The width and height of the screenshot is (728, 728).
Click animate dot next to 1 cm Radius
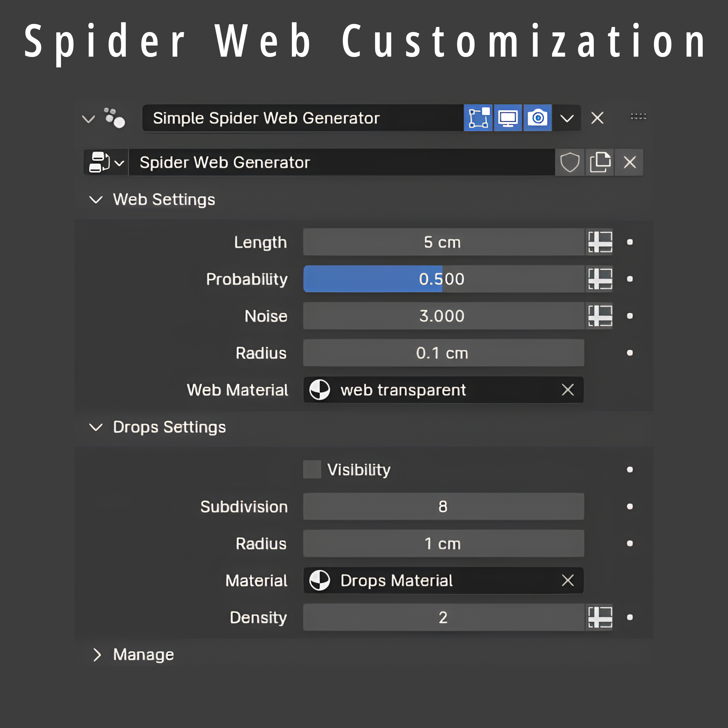(630, 543)
